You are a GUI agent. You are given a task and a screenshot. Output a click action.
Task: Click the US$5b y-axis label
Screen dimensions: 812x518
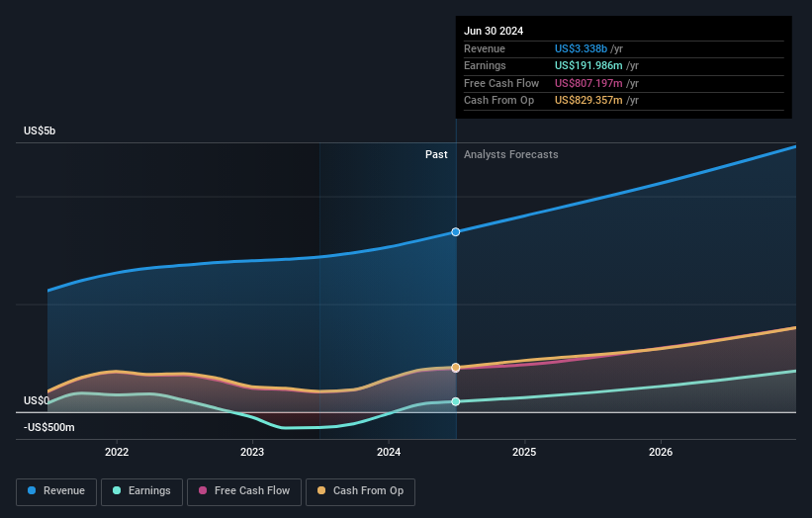(x=40, y=130)
